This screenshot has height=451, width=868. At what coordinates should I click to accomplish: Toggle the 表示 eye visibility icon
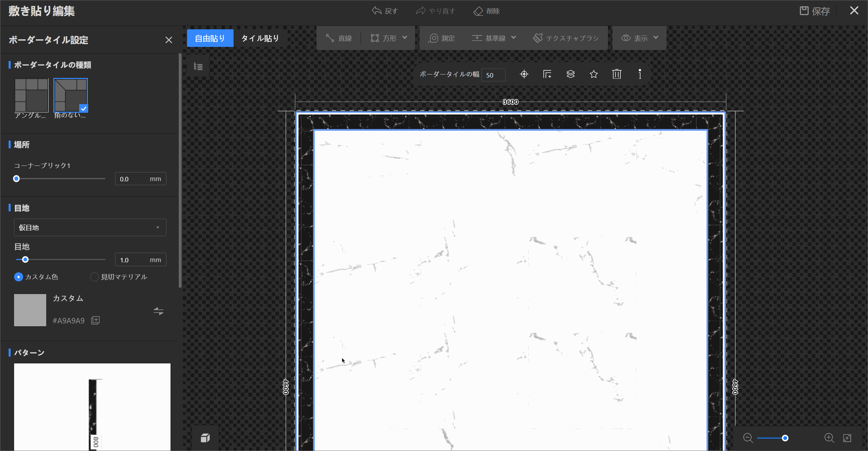click(x=626, y=38)
